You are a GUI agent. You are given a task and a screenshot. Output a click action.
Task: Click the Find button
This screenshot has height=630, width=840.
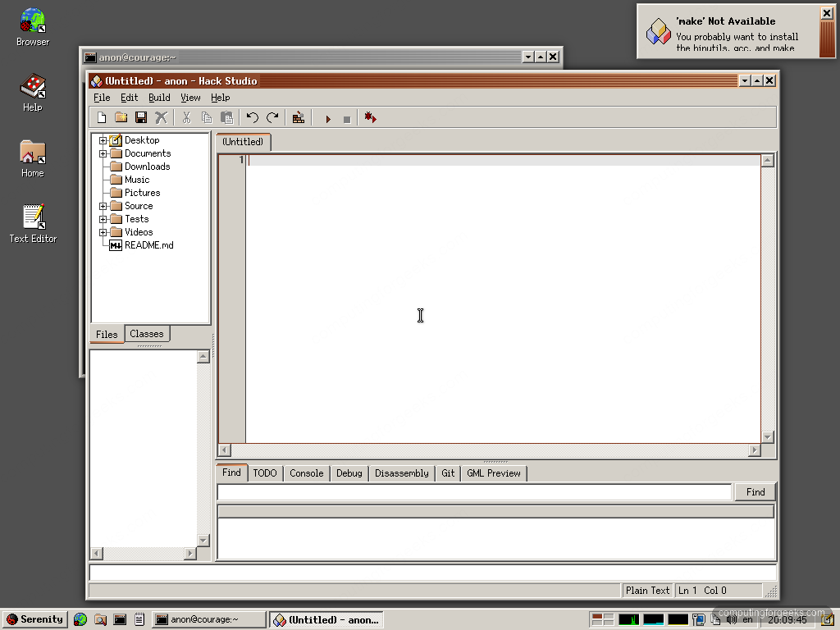[x=756, y=492]
